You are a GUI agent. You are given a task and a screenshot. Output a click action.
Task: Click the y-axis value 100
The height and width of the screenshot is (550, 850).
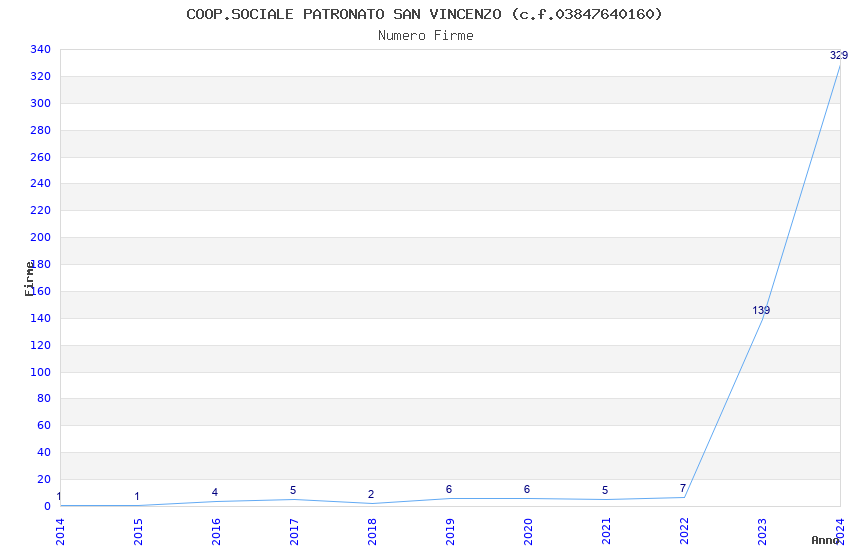pos(41,372)
